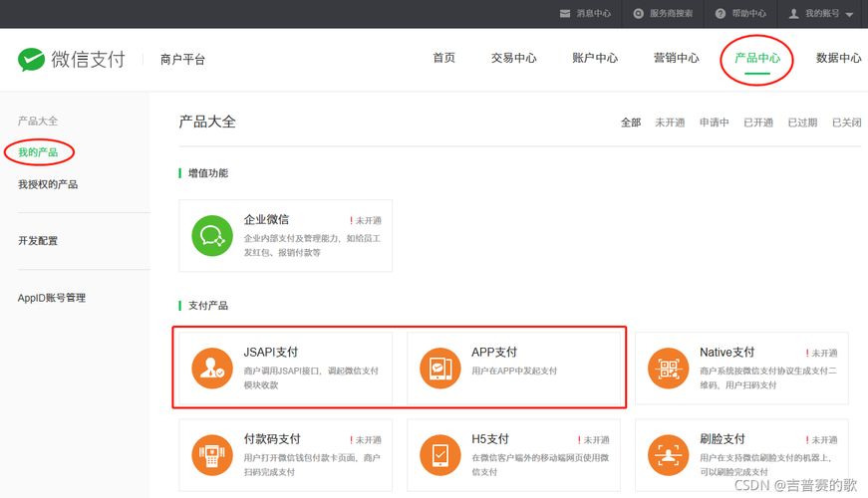The image size is (868, 498).
Task: Click the user avatar icon for 我的账号
Action: coord(793,13)
